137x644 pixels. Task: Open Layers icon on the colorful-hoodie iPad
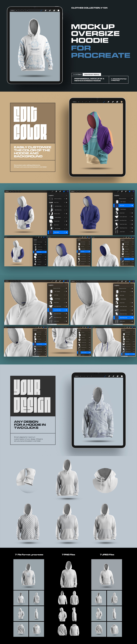tap(117, 102)
